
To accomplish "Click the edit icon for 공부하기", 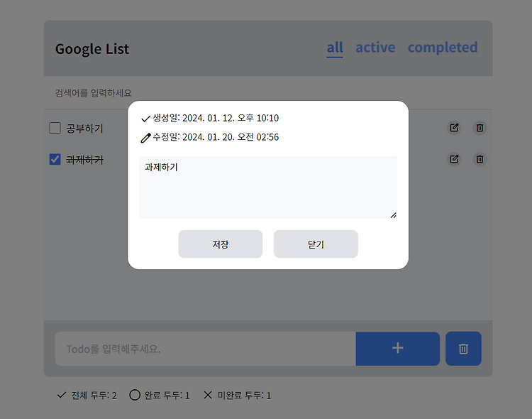I will tap(454, 128).
